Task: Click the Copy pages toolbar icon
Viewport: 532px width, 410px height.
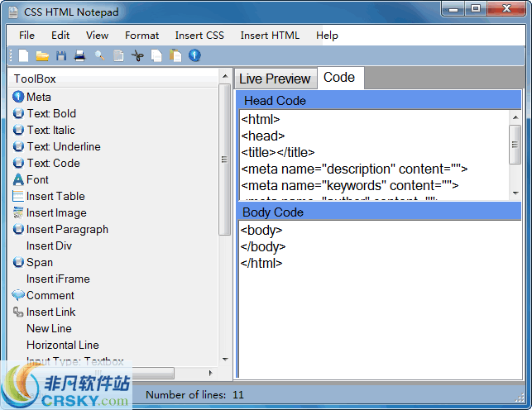Action: pos(156,56)
